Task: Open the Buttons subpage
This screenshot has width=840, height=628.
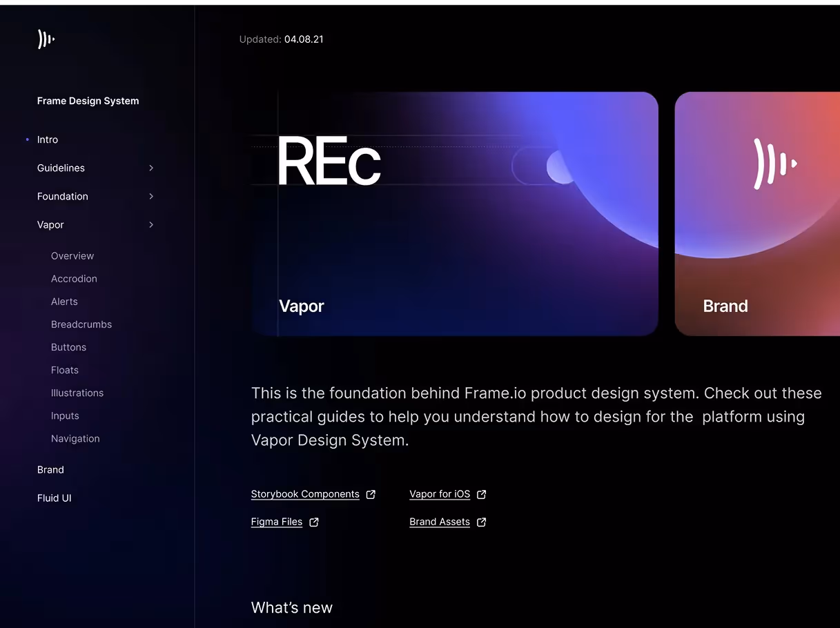Action: (68, 346)
